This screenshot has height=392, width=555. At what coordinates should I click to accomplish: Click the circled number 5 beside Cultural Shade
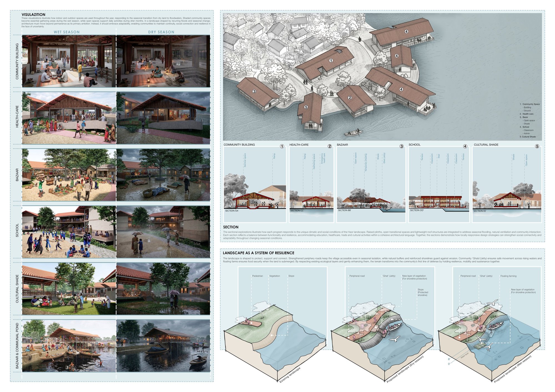[537, 146]
